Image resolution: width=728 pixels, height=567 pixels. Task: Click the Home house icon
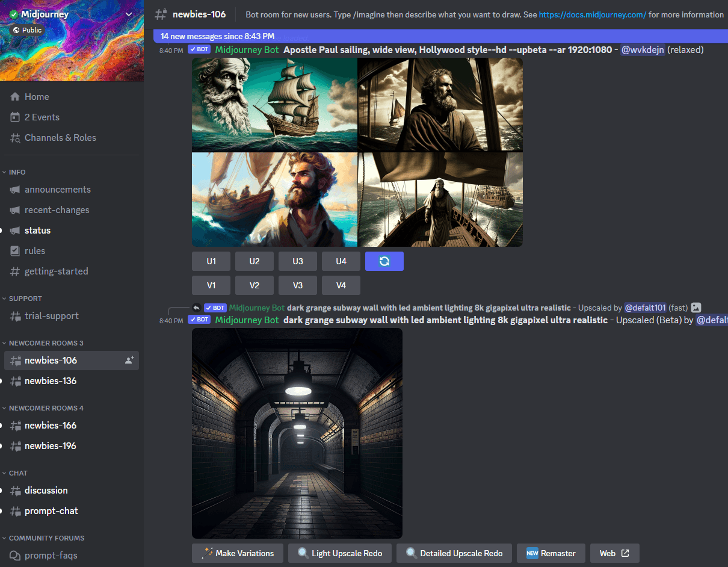(x=15, y=97)
